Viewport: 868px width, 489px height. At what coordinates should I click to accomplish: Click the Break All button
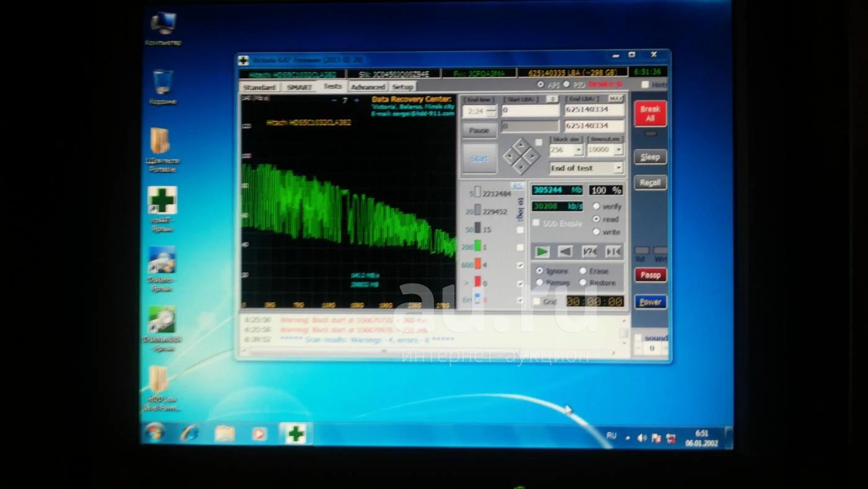point(650,114)
